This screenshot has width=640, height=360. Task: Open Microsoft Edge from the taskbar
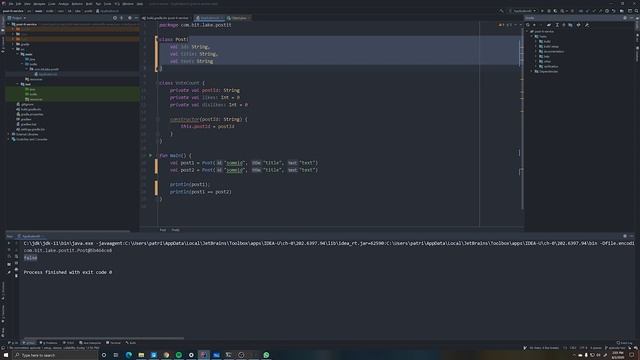pos(129,355)
